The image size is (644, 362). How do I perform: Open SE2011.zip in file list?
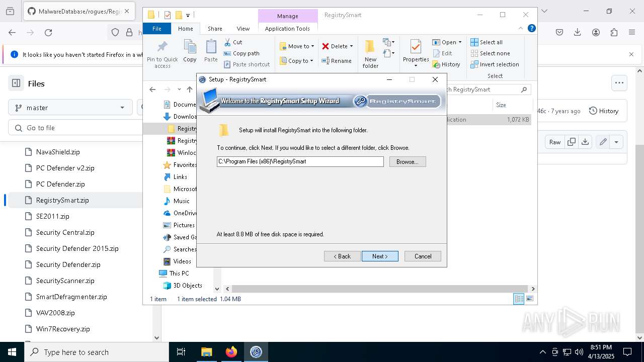point(53,216)
